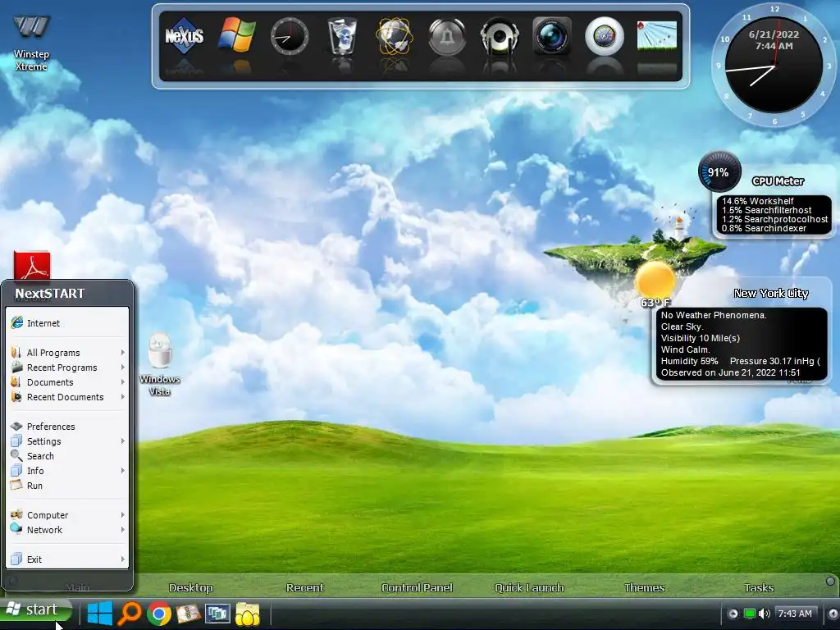Screen dimensions: 840x630
Task: Expand the All Programs submenu
Action: (x=67, y=353)
